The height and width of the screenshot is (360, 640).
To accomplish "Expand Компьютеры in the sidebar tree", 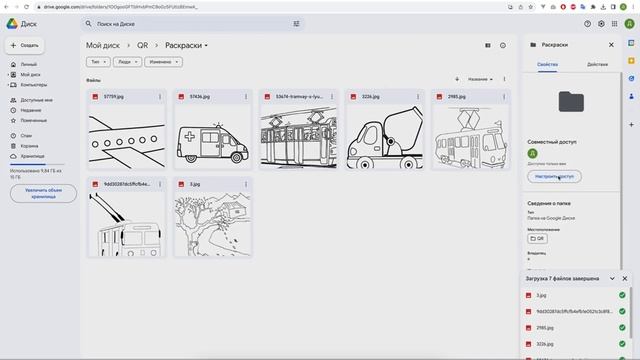I will [8, 85].
